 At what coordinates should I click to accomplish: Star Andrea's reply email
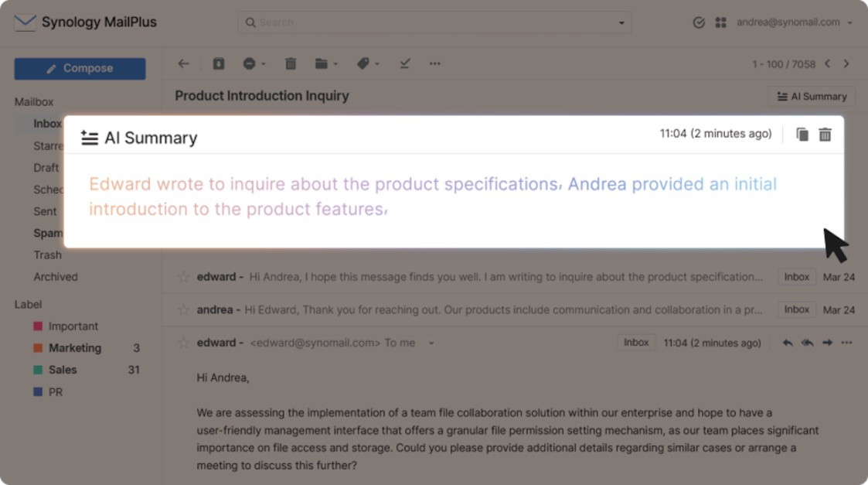click(186, 309)
